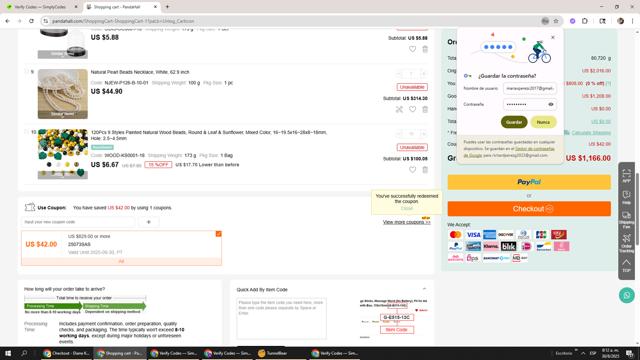Image resolution: width=640 pixels, height=360 pixels.
Task: Open 120Pcs Painted Natural Wood Beads title
Action: [x=209, y=135]
